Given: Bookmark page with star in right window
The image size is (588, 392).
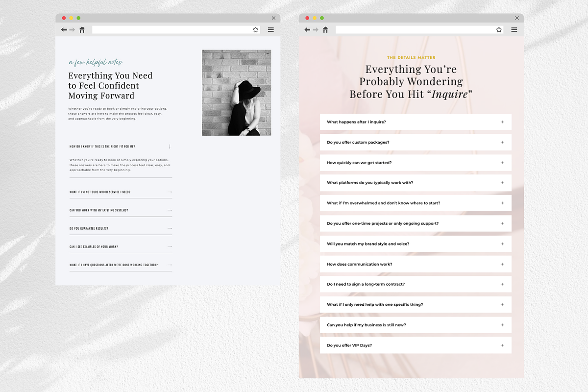Looking at the screenshot, I should pos(499,30).
